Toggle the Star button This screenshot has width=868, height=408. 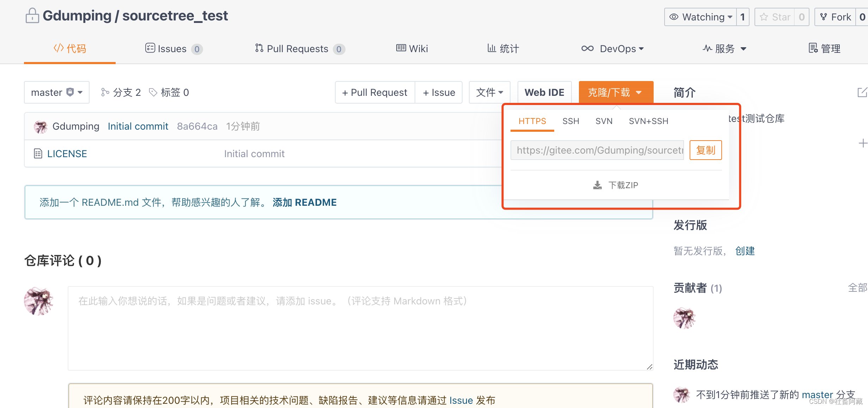(775, 17)
